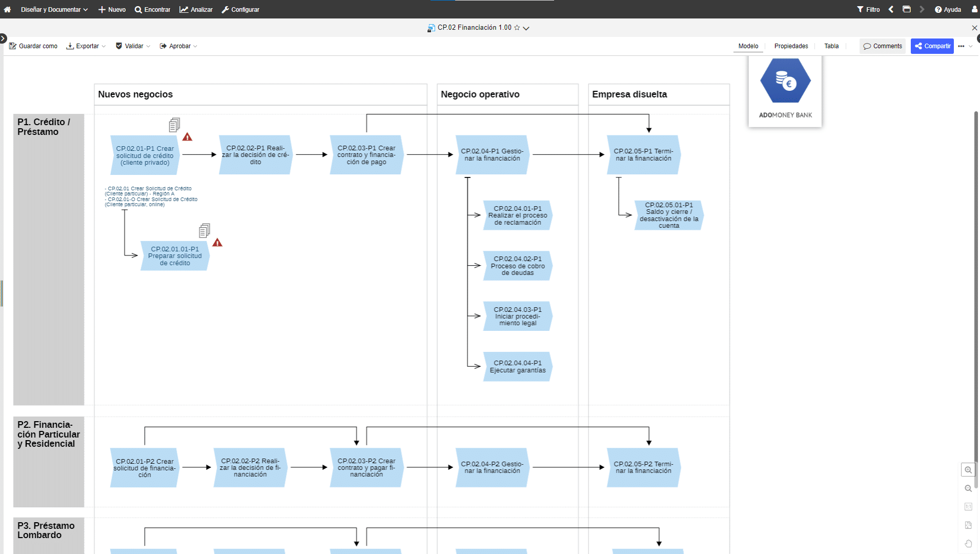Image resolution: width=980 pixels, height=554 pixels.
Task: Open Ayuda help
Action: [x=948, y=9]
